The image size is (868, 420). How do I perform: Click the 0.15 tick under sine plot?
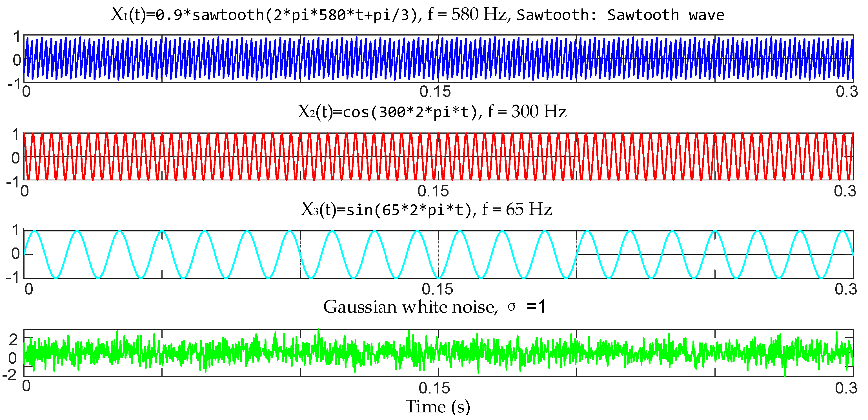437,289
